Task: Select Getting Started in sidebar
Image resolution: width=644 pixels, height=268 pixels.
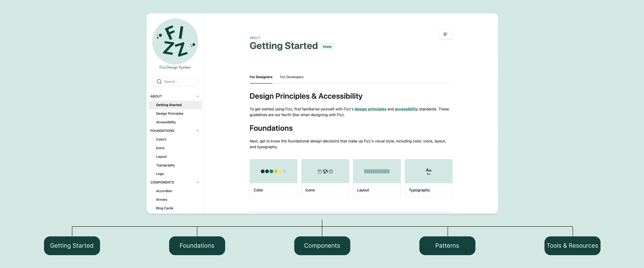Action: click(175, 105)
